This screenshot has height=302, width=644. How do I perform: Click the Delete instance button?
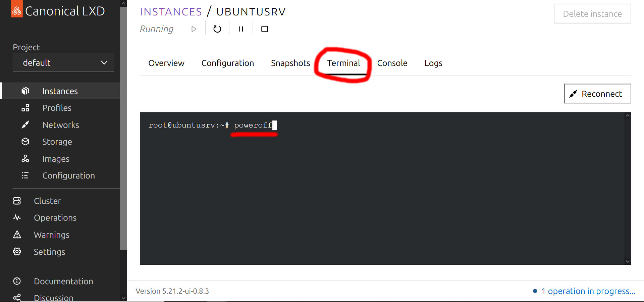point(592,14)
